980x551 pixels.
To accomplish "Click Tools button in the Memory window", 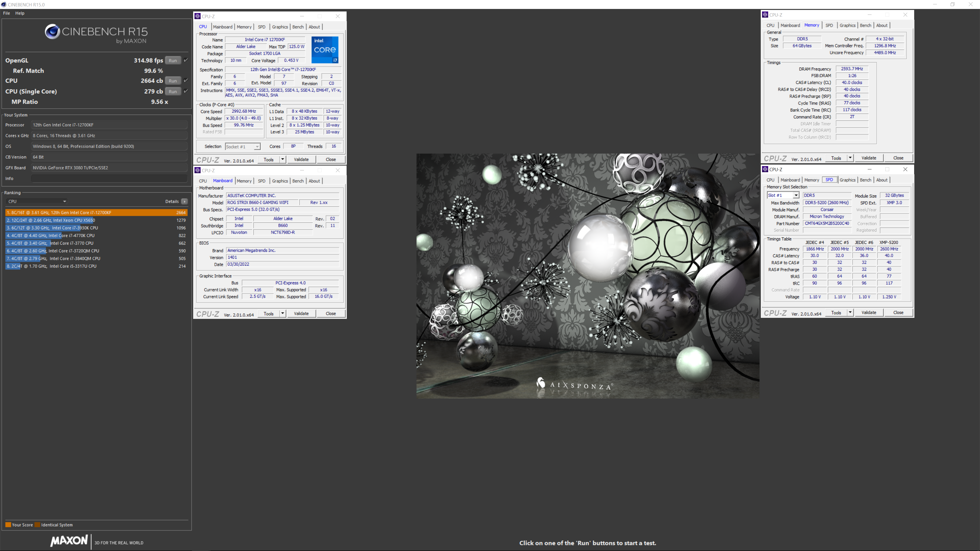I will 836,158.
